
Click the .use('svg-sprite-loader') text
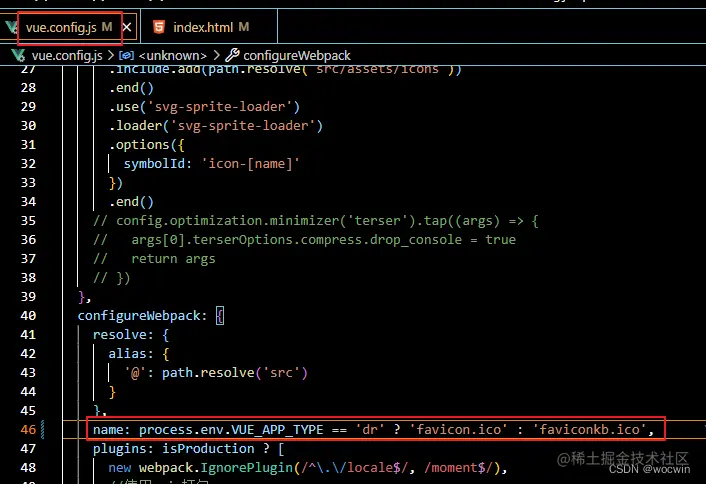204,107
